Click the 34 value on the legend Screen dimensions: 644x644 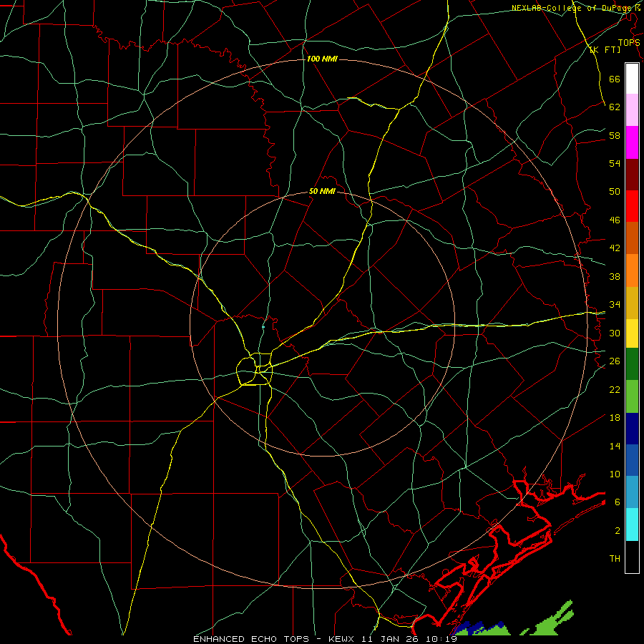(x=615, y=304)
